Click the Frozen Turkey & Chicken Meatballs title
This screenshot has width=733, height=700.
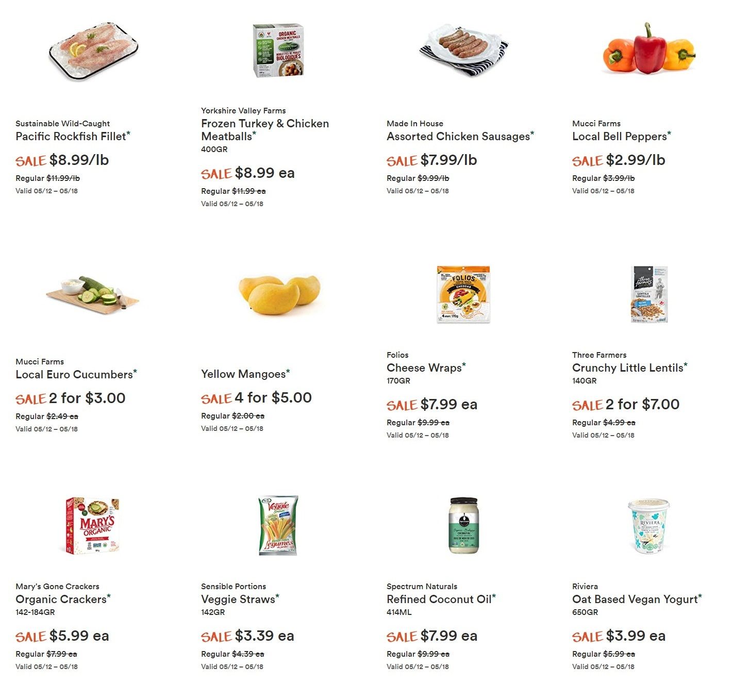(x=265, y=130)
